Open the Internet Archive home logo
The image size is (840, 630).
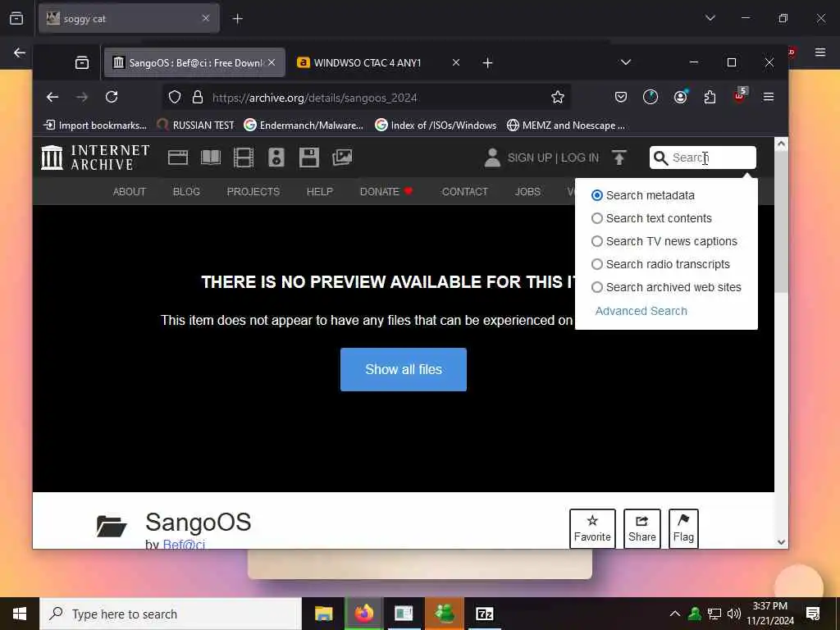[x=95, y=157]
